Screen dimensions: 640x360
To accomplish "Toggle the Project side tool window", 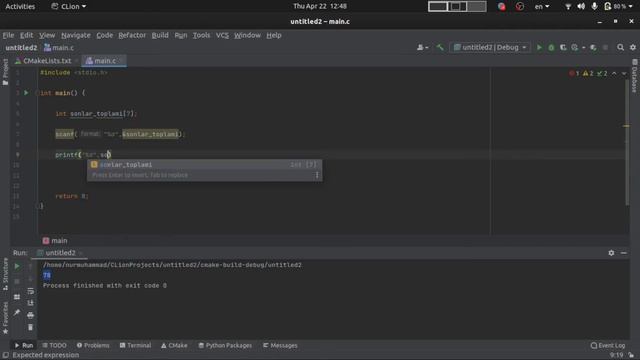I will click(x=5, y=72).
